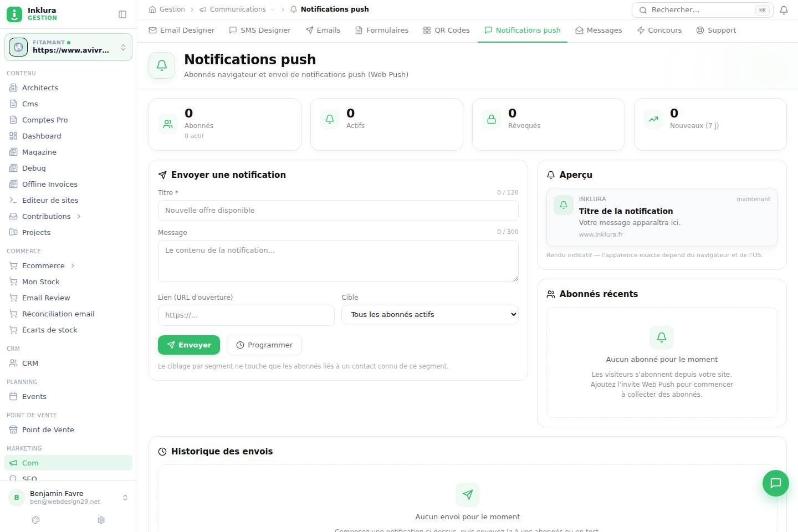Image resolution: width=798 pixels, height=532 pixels.
Task: Expand the Ecommerce submenu chevron
Action: coord(73,265)
